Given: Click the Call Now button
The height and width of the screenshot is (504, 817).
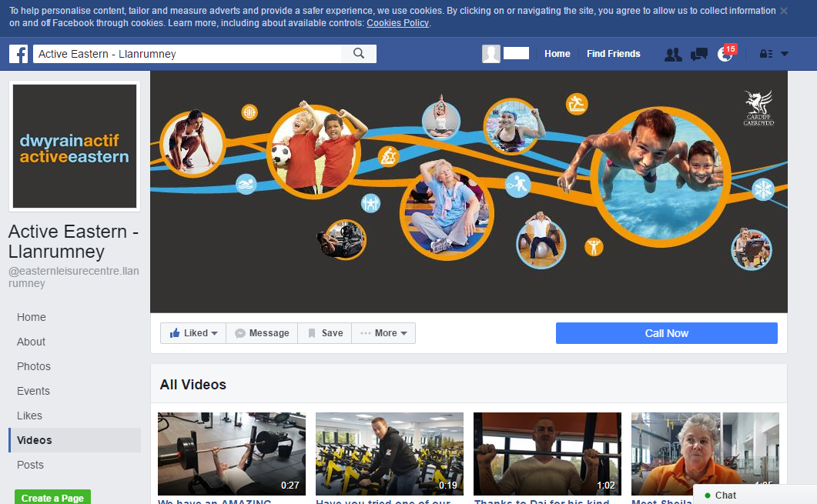Looking at the screenshot, I should click(x=666, y=333).
